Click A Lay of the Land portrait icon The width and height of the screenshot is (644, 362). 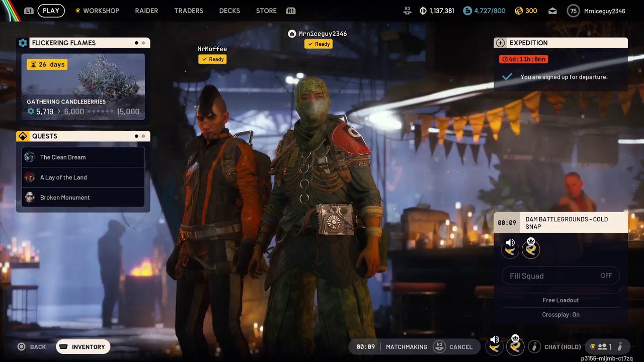coord(30,177)
